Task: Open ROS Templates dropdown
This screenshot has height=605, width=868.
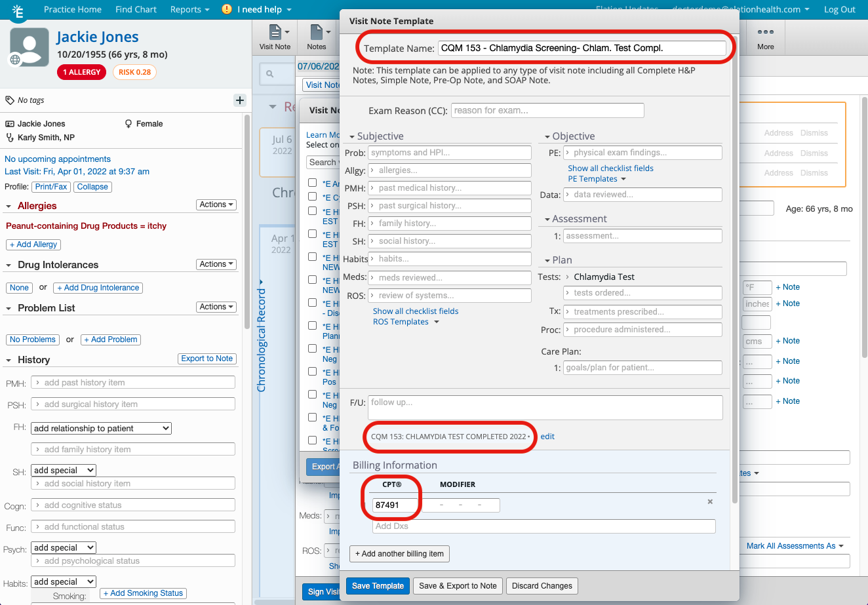Action: point(406,322)
